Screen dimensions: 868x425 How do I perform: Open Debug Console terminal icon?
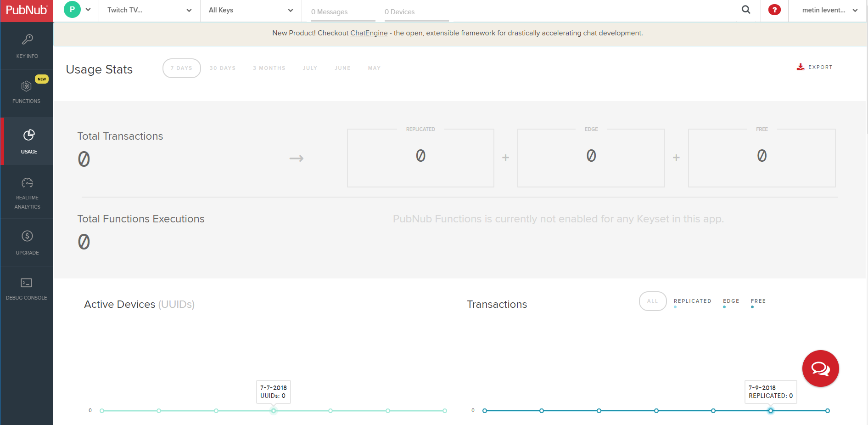coord(27,283)
